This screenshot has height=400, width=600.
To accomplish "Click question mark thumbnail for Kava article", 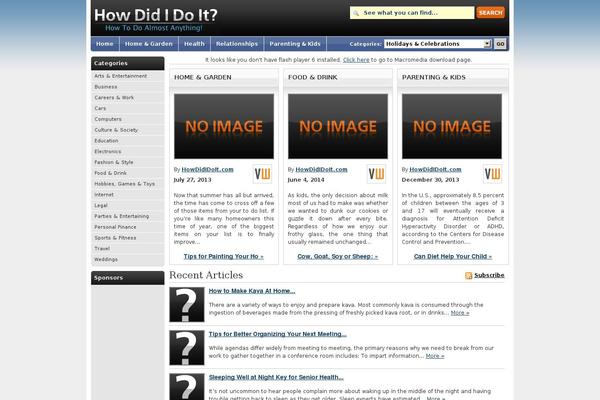I will pyautogui.click(x=187, y=305).
